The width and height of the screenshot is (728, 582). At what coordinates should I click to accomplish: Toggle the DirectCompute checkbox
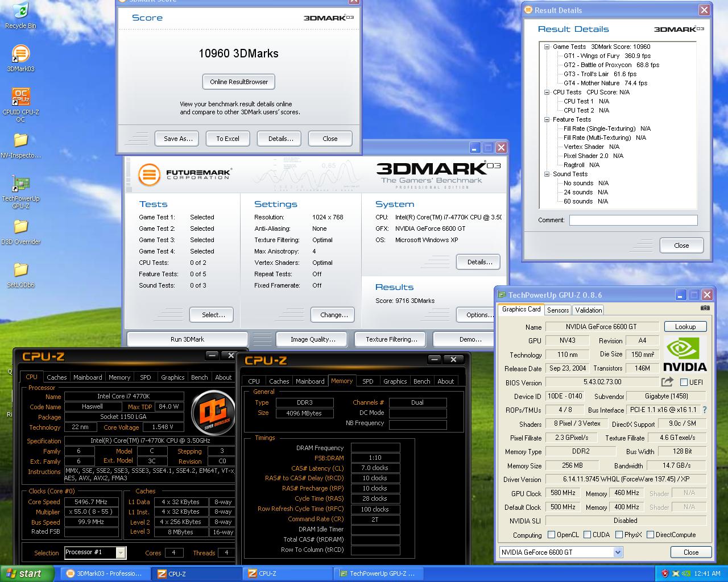click(x=650, y=534)
